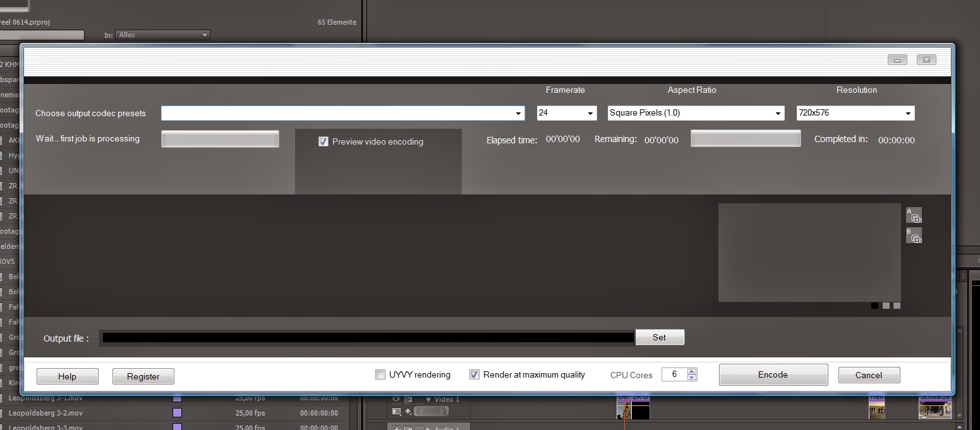Click the CPU Cores up stepper arrow

(x=693, y=371)
